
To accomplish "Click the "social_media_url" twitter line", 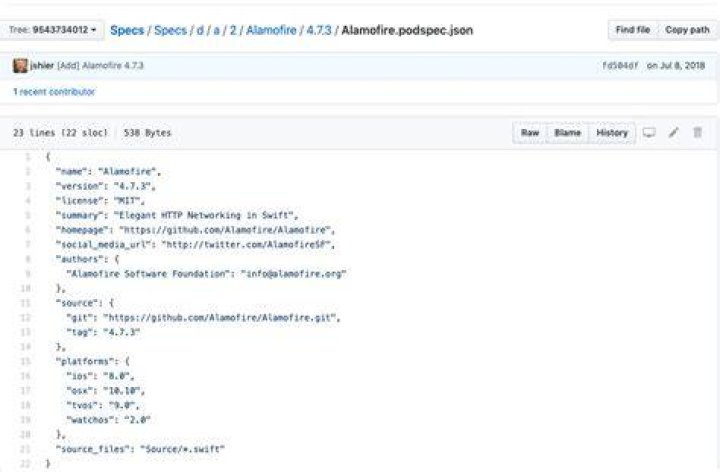I will point(196,245).
